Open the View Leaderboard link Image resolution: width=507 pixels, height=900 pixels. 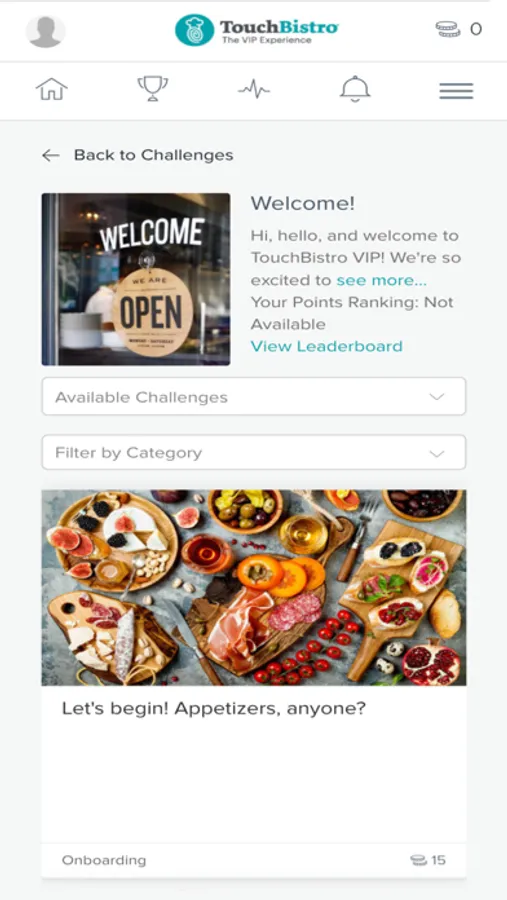(327, 346)
